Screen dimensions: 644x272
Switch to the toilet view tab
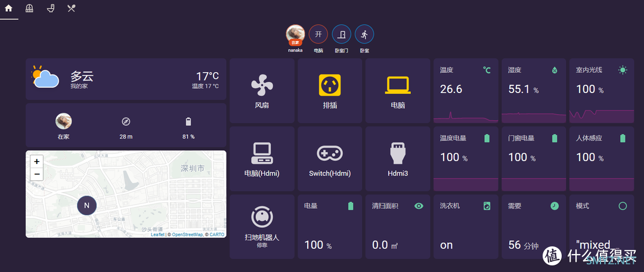51,8
